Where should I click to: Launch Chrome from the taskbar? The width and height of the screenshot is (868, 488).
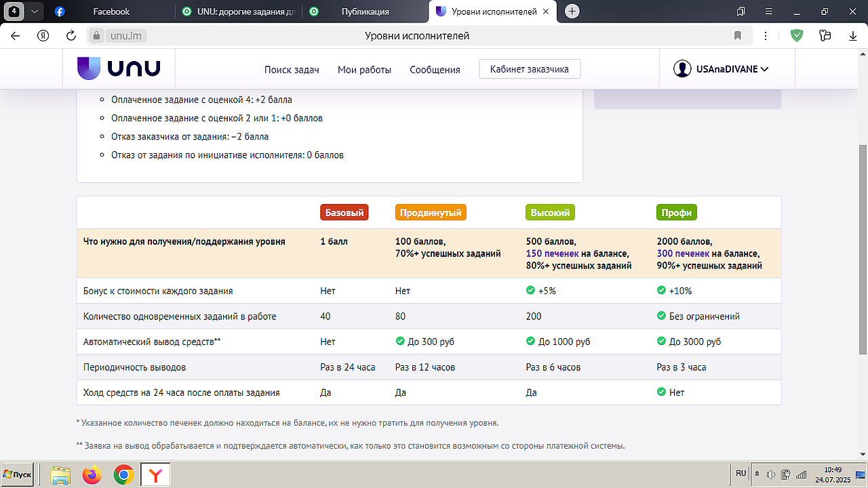[x=123, y=475]
